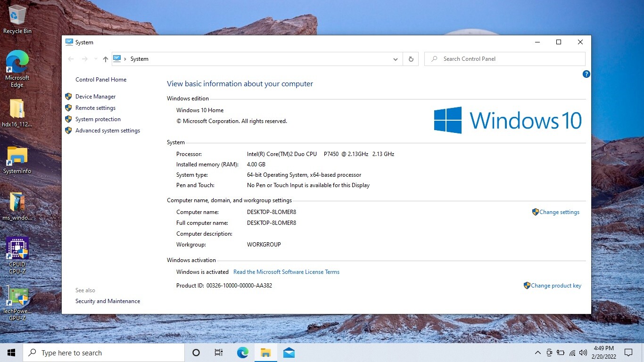Image resolution: width=644 pixels, height=362 pixels.
Task: Launch Edge from the taskbar
Action: click(242, 353)
